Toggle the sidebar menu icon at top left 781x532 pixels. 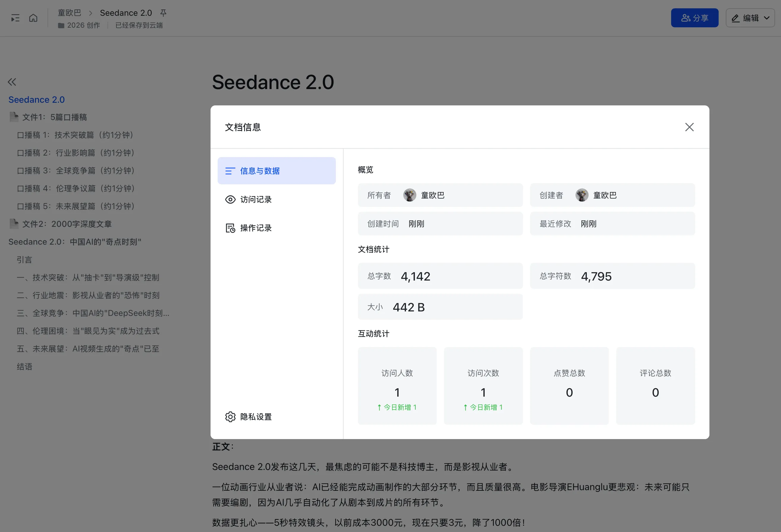[x=15, y=18]
